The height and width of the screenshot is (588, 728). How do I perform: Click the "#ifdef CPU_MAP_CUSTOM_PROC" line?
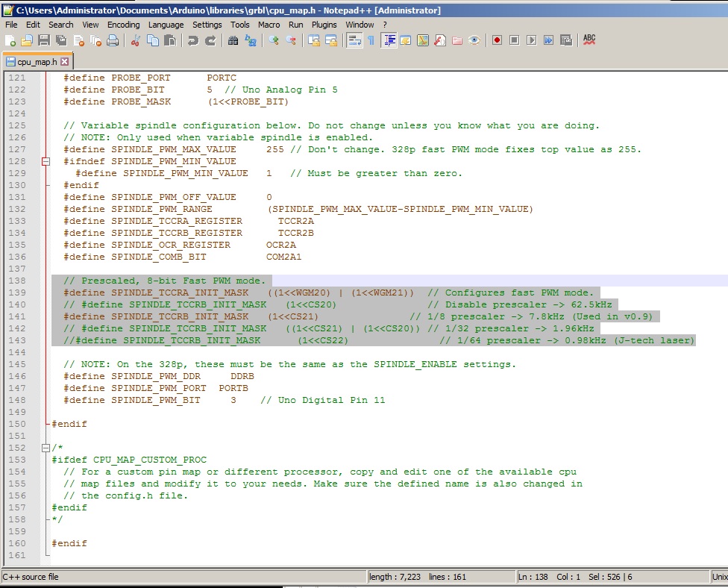pos(129,460)
